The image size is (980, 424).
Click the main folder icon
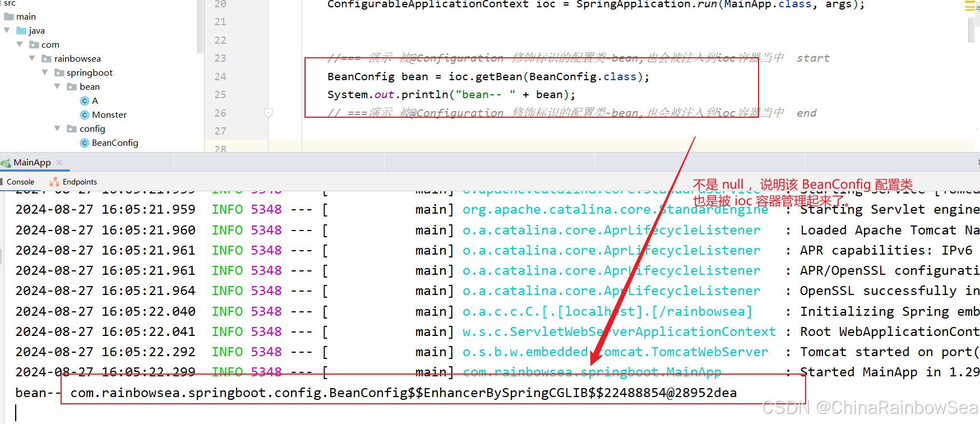point(9,16)
